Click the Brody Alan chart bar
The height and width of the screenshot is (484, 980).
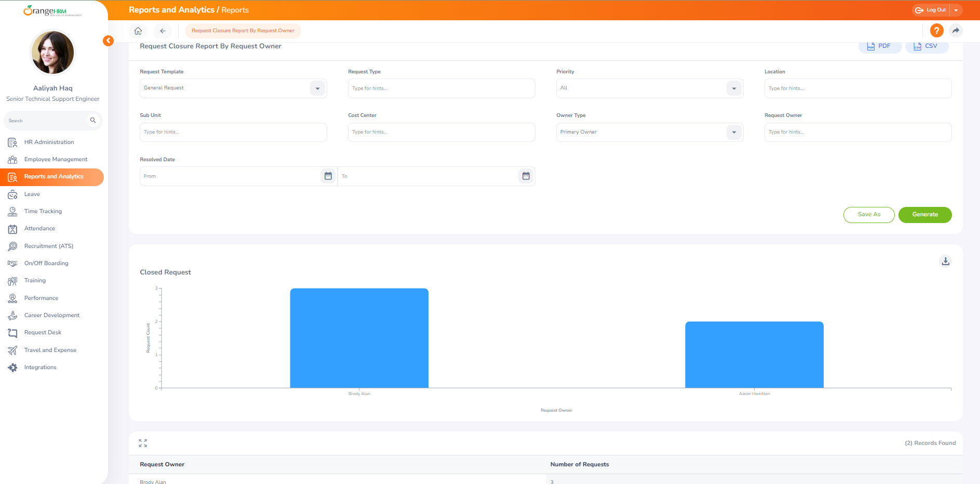click(x=359, y=338)
